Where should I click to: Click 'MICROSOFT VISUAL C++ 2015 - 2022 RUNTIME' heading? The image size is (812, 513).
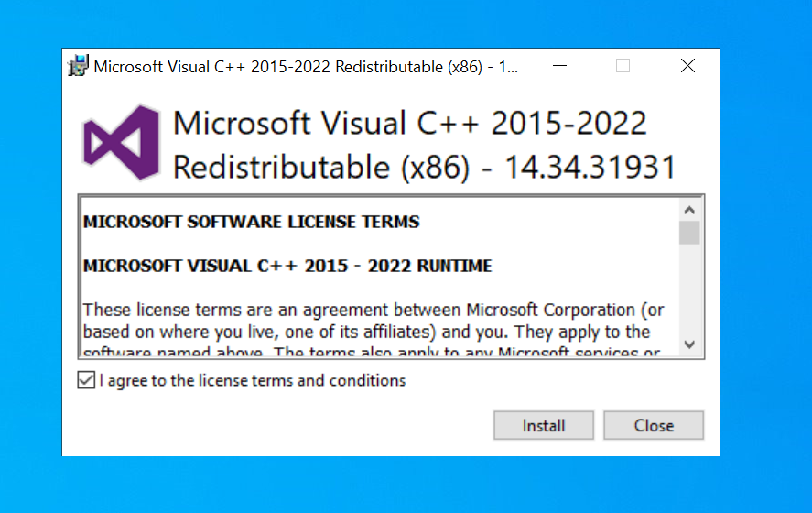(287, 266)
